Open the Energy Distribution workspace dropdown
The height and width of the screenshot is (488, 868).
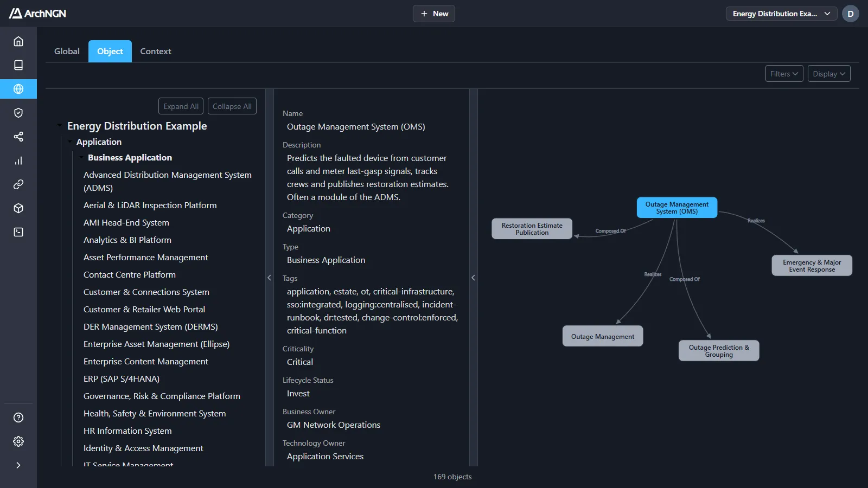coord(781,14)
